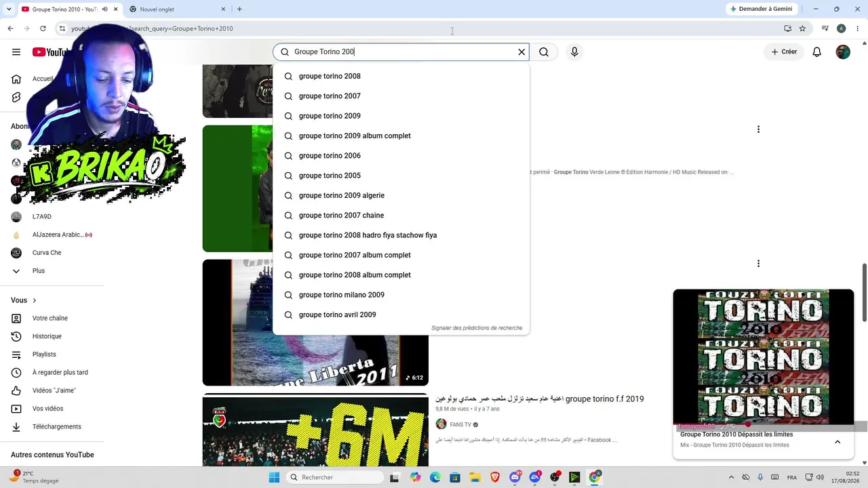
Task: Select suggestion groupe torino 2005
Action: click(401, 176)
